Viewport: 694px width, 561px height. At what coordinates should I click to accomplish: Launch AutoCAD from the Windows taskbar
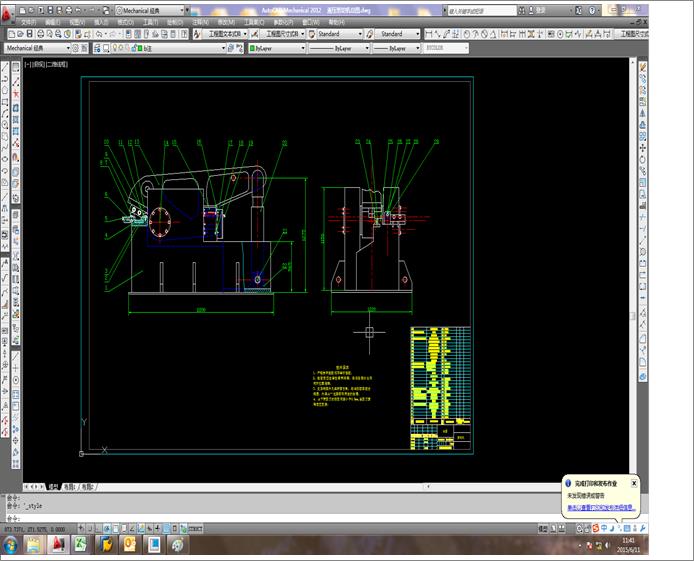tap(59, 544)
